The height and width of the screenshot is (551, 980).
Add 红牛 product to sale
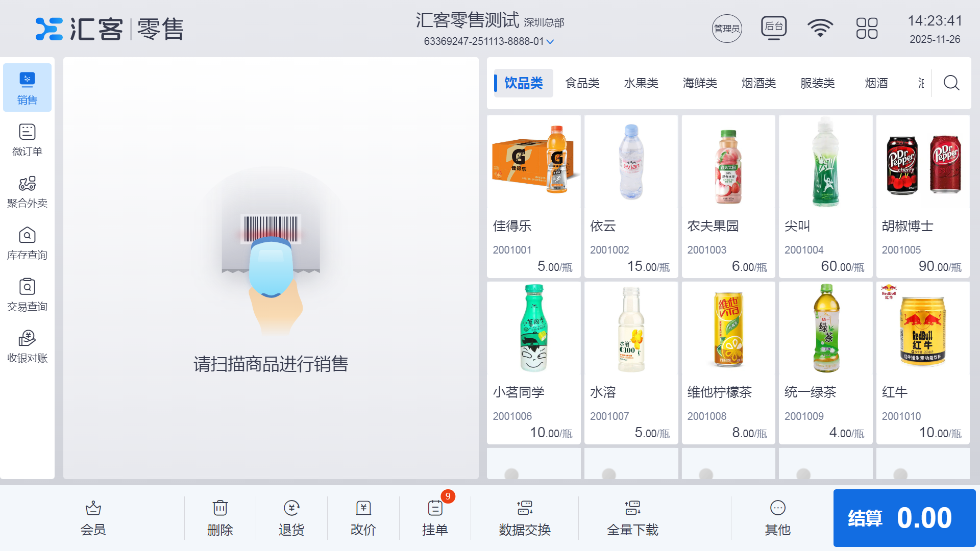922,362
